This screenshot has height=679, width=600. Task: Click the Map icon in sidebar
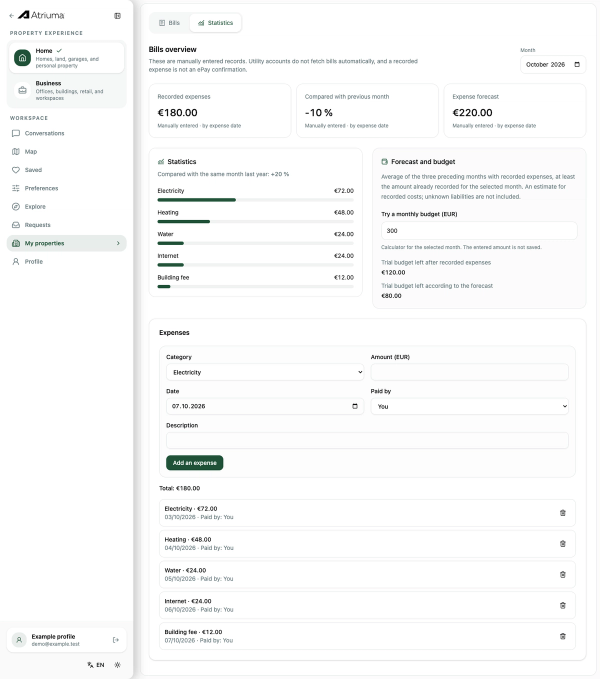pyautogui.click(x=16, y=152)
